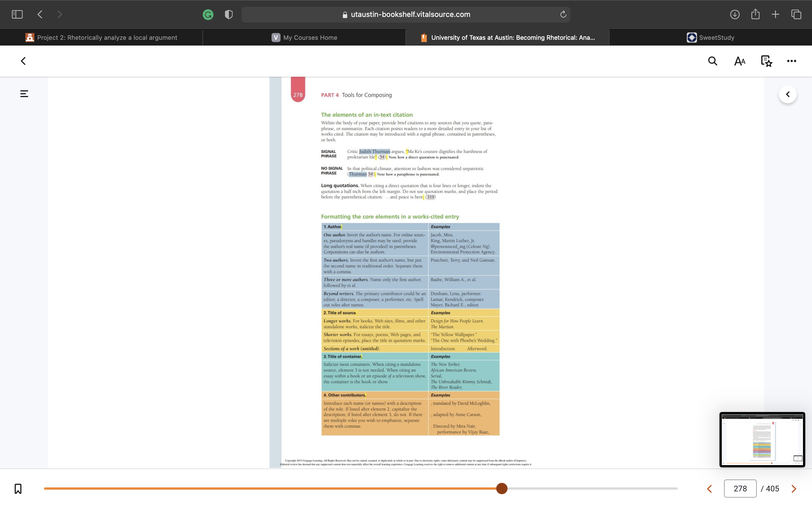The image size is (812, 508).
Task: Show the tab overview
Action: [x=796, y=14]
